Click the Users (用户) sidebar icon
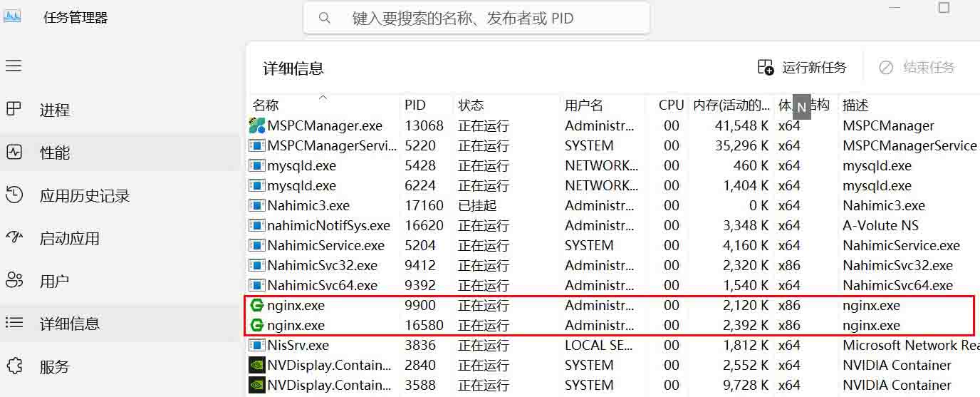This screenshot has height=397, width=980. 14,280
